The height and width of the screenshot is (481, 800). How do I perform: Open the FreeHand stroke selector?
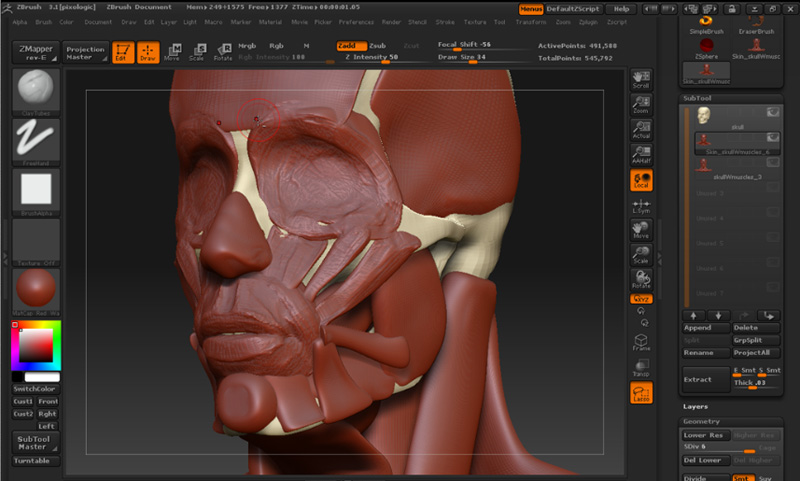click(x=36, y=142)
